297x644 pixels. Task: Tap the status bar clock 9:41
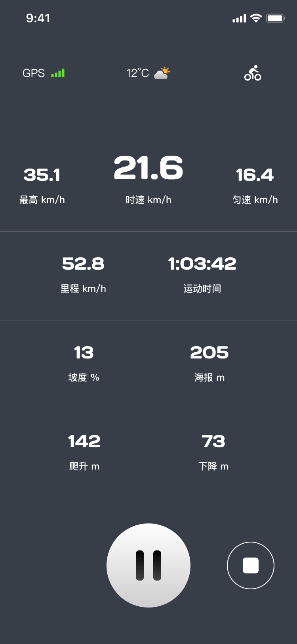[x=38, y=18]
